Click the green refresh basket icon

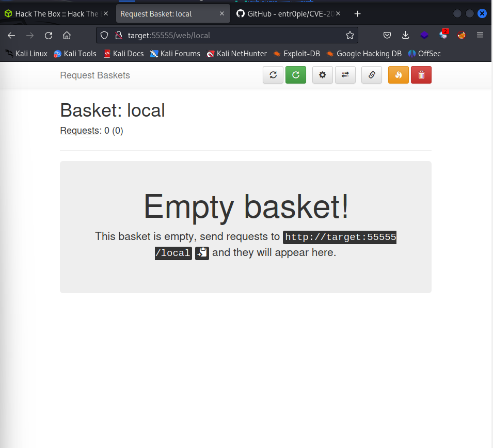pos(296,75)
